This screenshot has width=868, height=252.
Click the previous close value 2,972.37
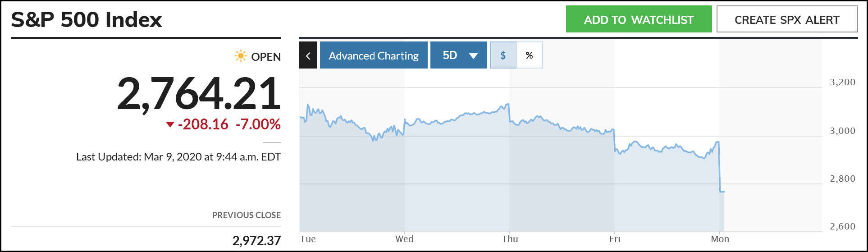point(256,241)
